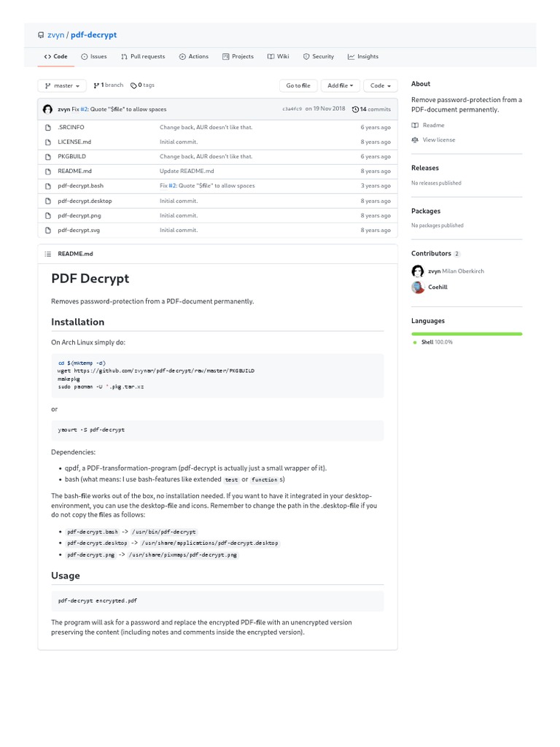Expand the Add file dropdown
Image resolution: width=560 pixels, height=747 pixels.
pos(341,85)
